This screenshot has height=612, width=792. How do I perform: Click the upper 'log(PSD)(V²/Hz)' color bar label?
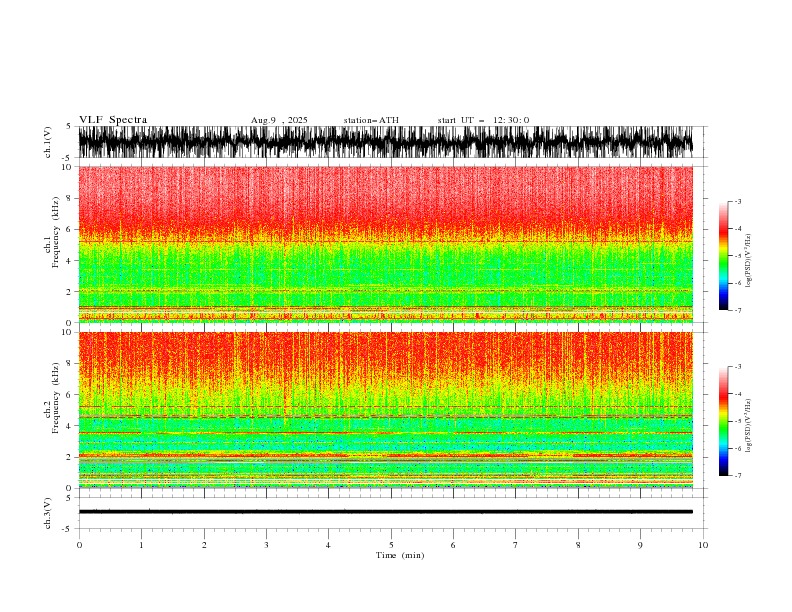748,261
